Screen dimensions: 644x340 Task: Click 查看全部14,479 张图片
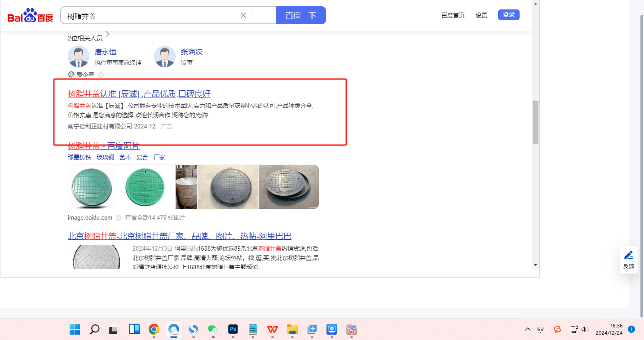point(155,218)
